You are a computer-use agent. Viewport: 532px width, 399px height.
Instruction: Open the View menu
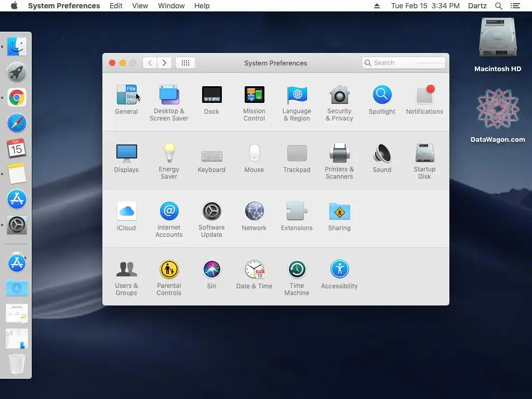pyautogui.click(x=140, y=6)
